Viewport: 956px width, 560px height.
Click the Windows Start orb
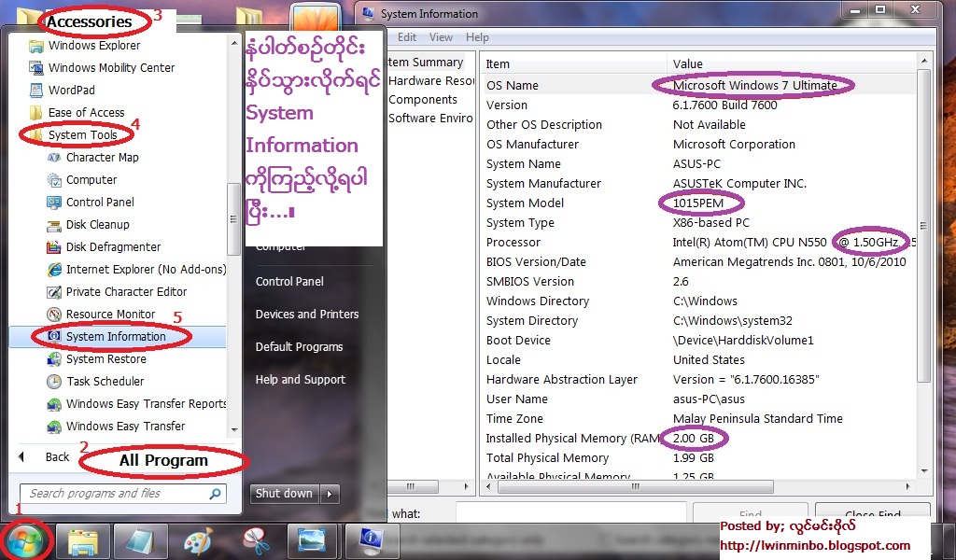tap(26, 541)
